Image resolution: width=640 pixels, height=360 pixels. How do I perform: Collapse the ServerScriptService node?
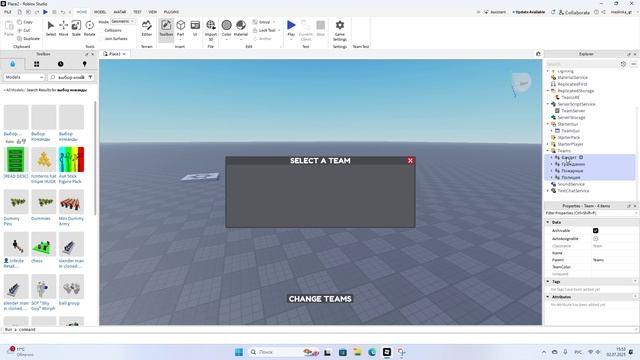click(548, 104)
